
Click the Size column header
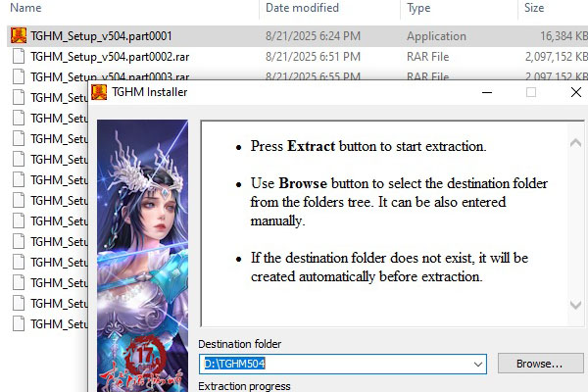click(534, 8)
